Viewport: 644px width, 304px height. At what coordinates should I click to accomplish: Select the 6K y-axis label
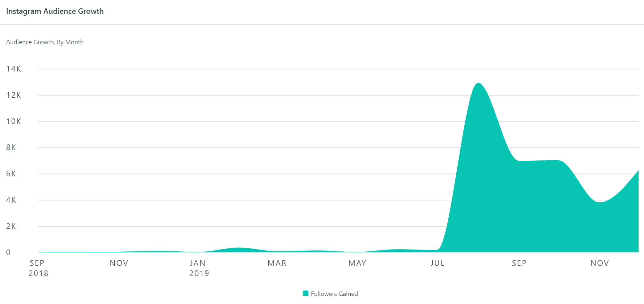tap(11, 174)
